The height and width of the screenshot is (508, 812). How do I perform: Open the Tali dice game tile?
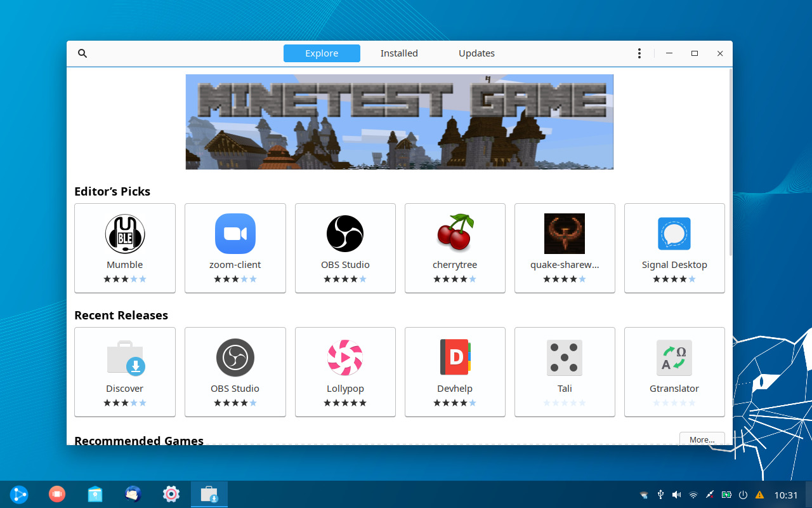[565, 371]
